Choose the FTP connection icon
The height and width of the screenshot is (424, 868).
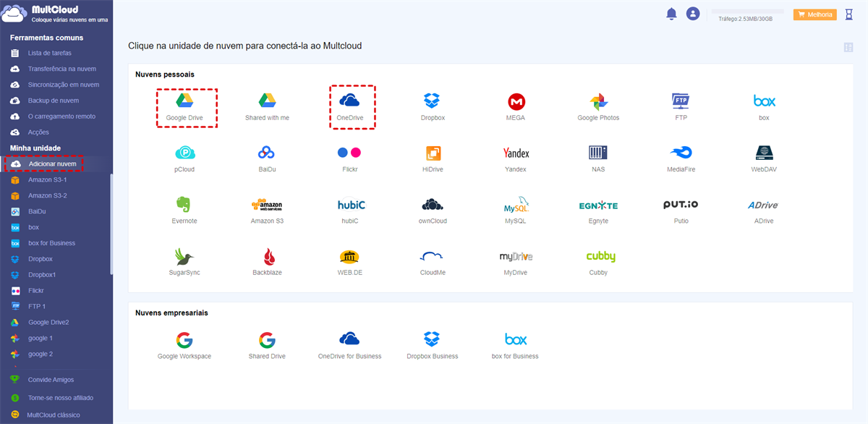coord(681,101)
